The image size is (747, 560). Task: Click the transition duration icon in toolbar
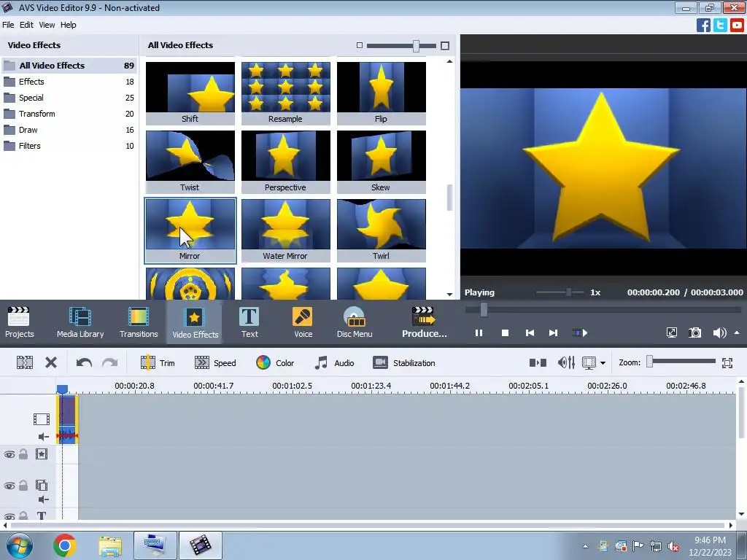click(538, 363)
